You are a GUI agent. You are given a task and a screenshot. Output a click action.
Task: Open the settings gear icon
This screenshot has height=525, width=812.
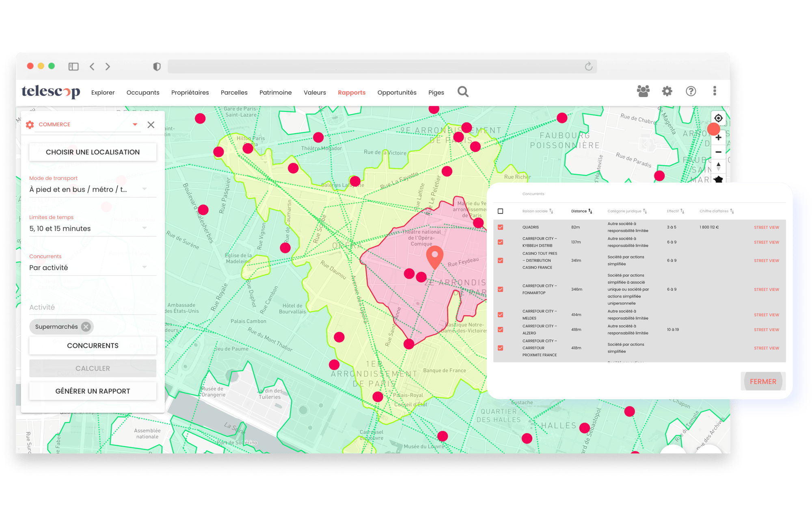click(667, 91)
